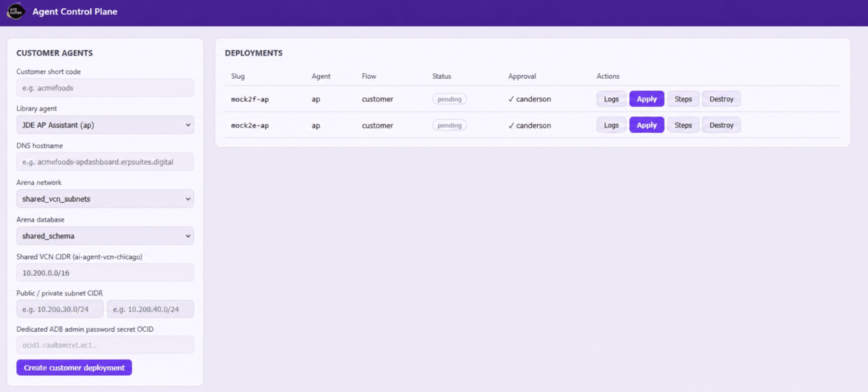
Task: Focus the Customer short code field
Action: tap(105, 88)
